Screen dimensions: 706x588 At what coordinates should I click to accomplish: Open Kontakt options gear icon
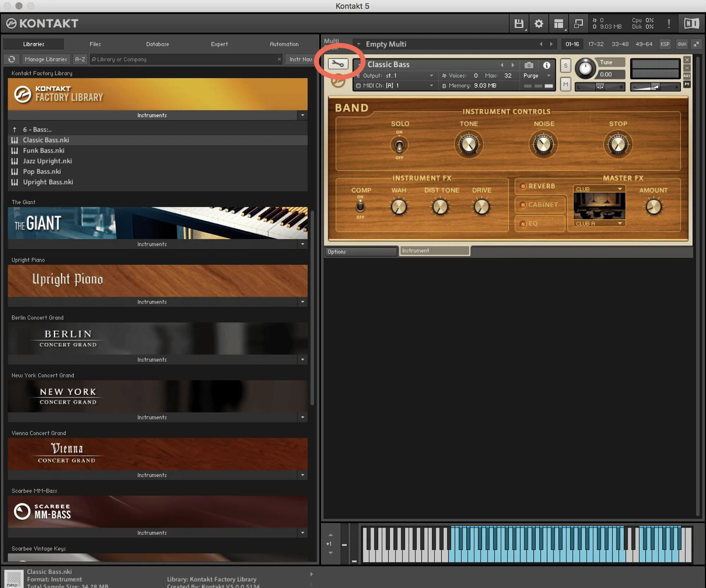coord(538,24)
